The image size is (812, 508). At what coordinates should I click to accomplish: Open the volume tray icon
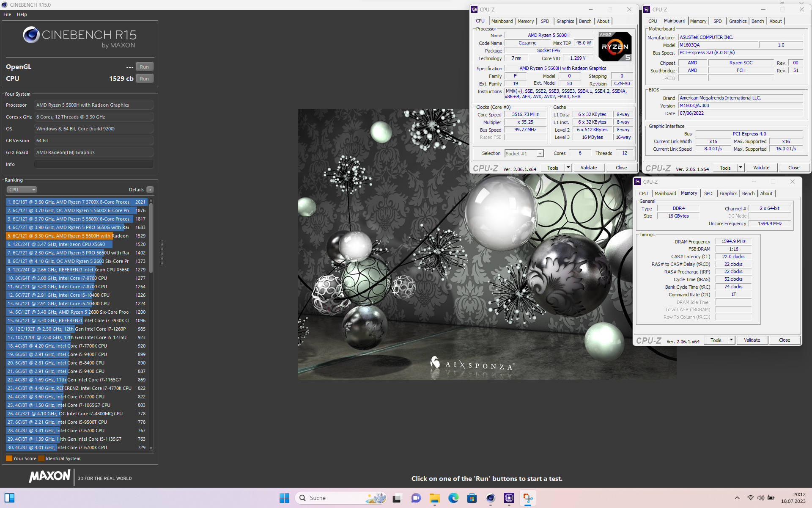coord(761,498)
